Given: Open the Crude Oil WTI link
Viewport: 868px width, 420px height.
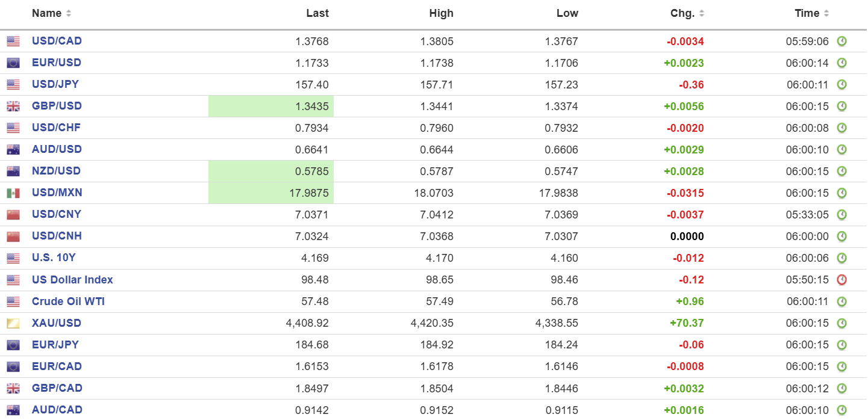Looking at the screenshot, I should tap(68, 301).
